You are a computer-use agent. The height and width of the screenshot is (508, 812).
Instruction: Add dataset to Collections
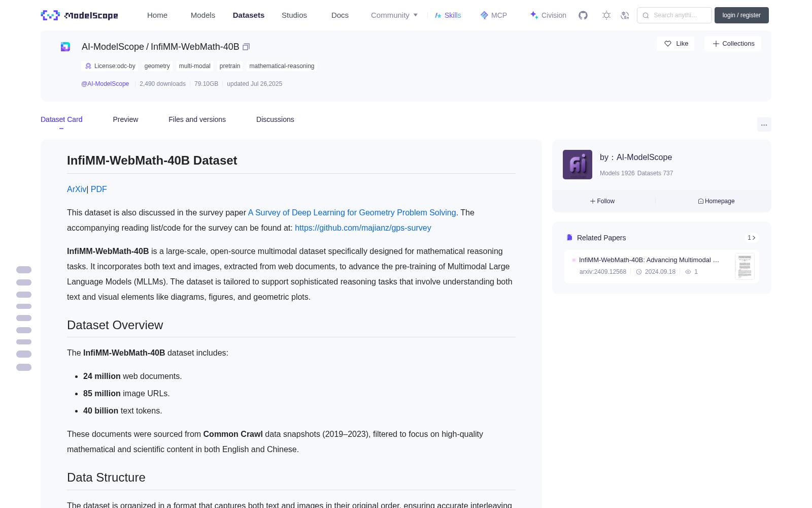(x=733, y=44)
